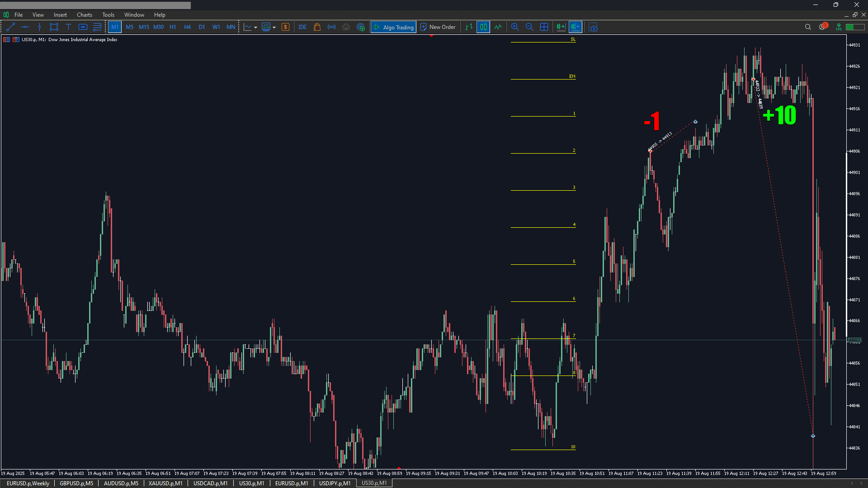Open the search magnifier icon
Screen dimensions: 868x488
808,27
